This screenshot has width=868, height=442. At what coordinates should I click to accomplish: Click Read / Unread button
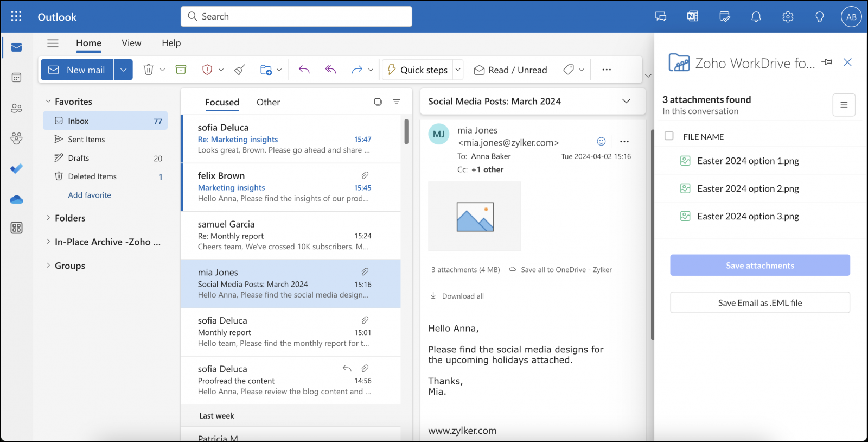click(x=510, y=70)
